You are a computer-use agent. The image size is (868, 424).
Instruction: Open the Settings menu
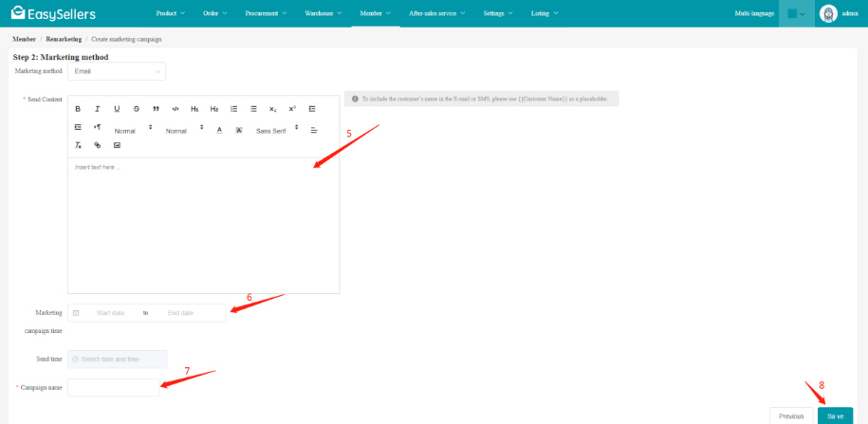(498, 13)
